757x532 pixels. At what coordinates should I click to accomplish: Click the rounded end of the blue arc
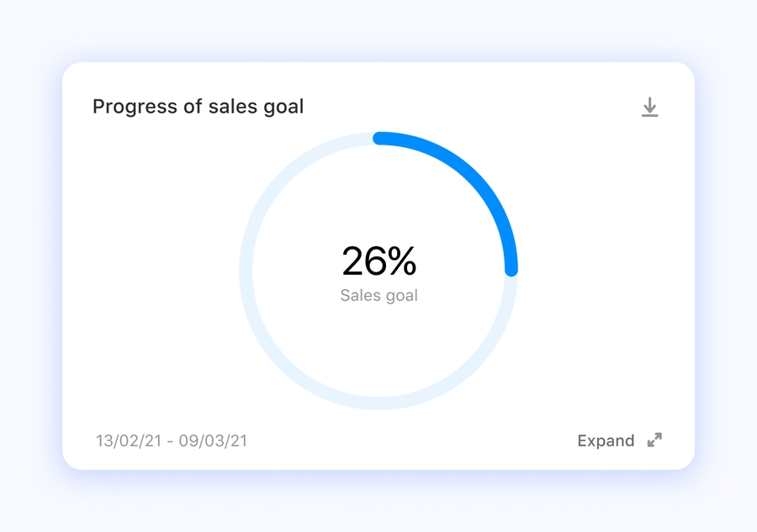511,269
